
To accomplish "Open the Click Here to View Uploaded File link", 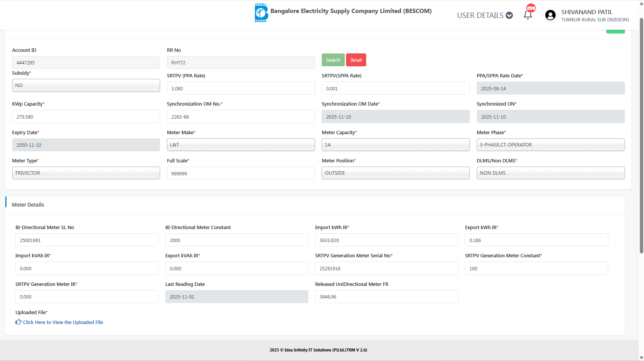I will click(x=63, y=322).
